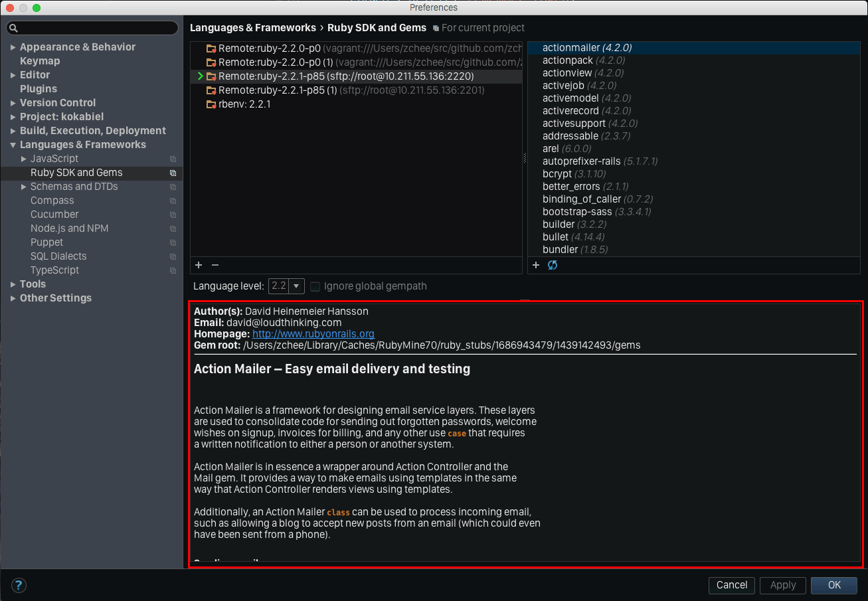Select autoprefixer-rails (5.1.7.1) gem
This screenshot has height=601, width=868.
click(694, 161)
